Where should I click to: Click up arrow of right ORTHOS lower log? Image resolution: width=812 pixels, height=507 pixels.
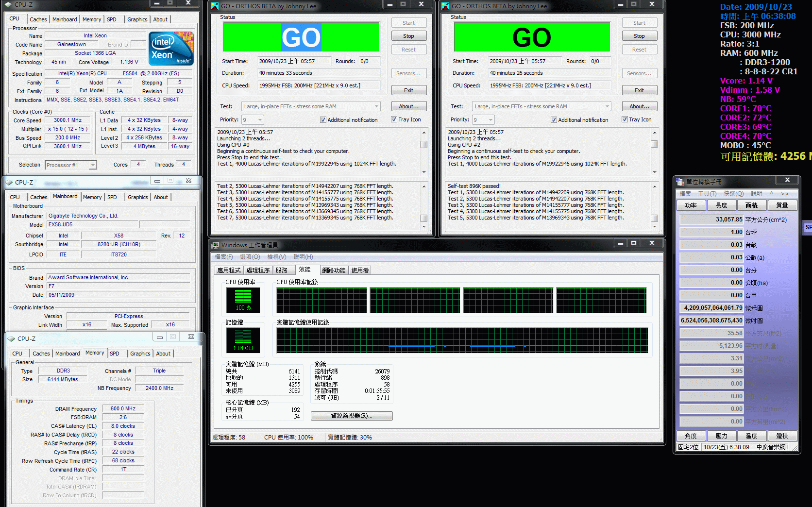pos(655,186)
